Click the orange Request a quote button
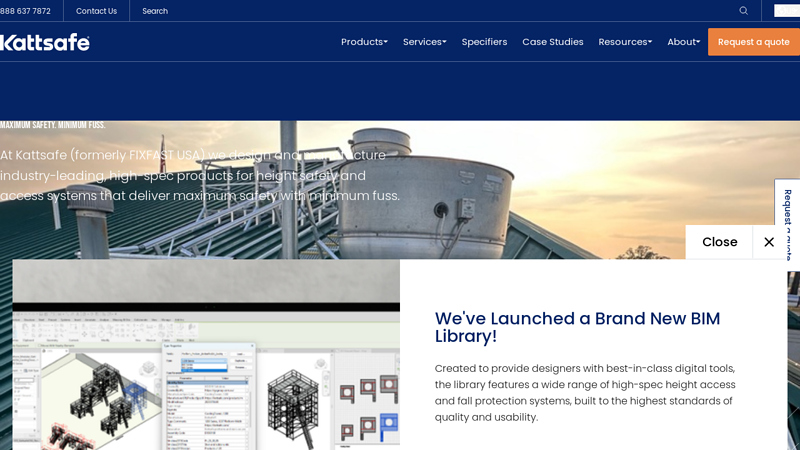 point(753,42)
